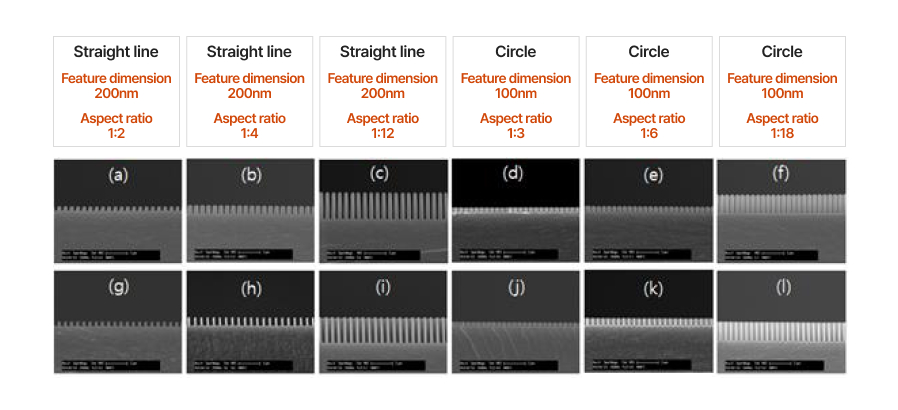Open SEM image labeled (b)
Image resolution: width=898 pixels, height=410 pixels.
(x=250, y=211)
